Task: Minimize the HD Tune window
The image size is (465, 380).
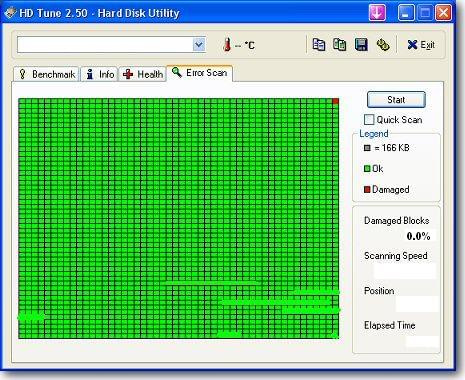Action: [406, 13]
